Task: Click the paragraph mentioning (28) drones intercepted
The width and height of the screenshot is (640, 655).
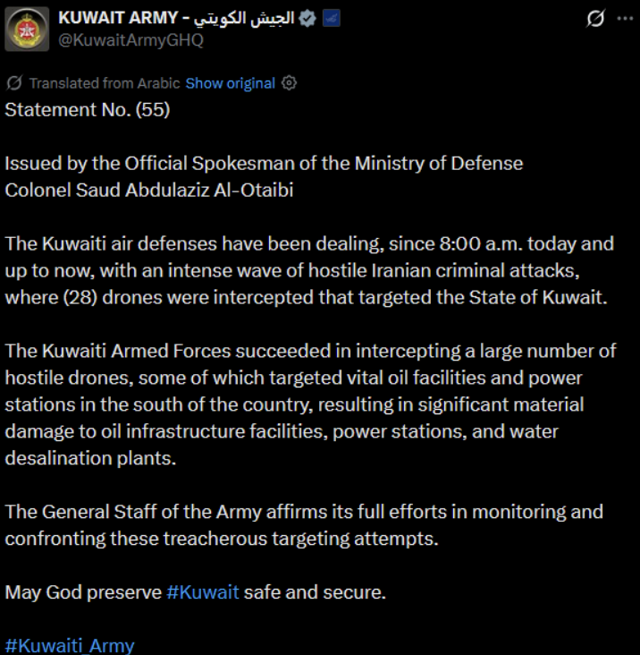Action: (309, 270)
